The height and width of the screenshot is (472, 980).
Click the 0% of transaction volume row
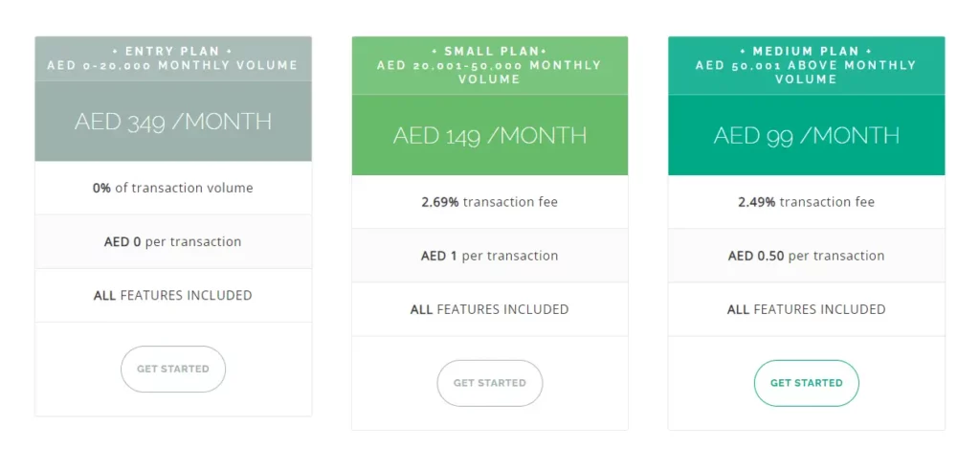coord(173,189)
